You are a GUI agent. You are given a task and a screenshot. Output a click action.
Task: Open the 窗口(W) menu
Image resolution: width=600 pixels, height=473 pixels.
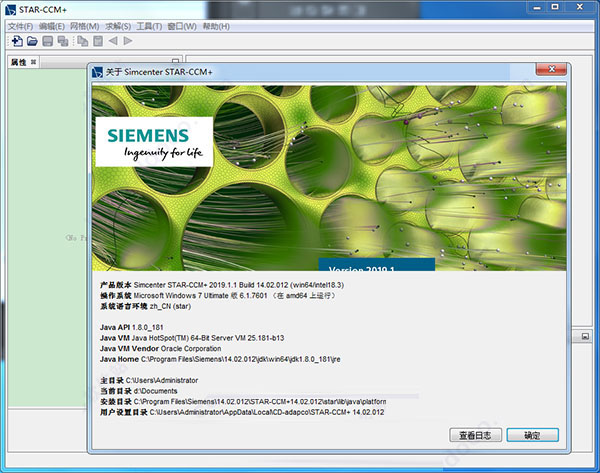pos(182,26)
